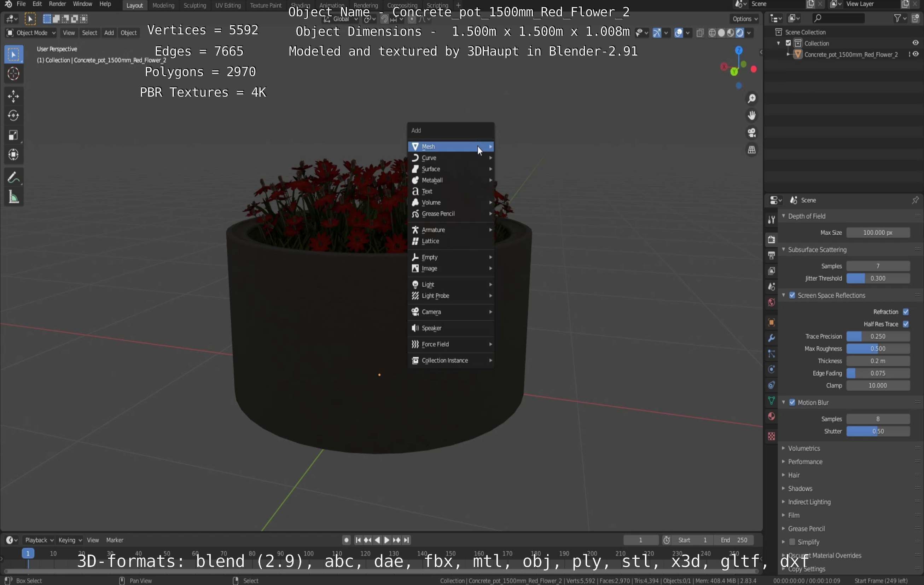Toggle Simplify checkbox
This screenshot has width=924, height=585.
792,542
